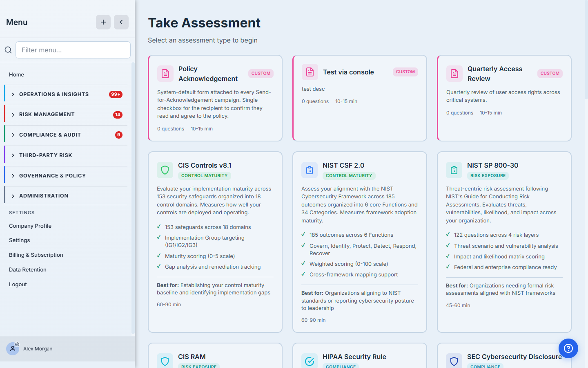Screen dimensions: 588x368
Task: Click the NIST CSF 2.0 clipboard icon
Action: pyautogui.click(x=310, y=170)
